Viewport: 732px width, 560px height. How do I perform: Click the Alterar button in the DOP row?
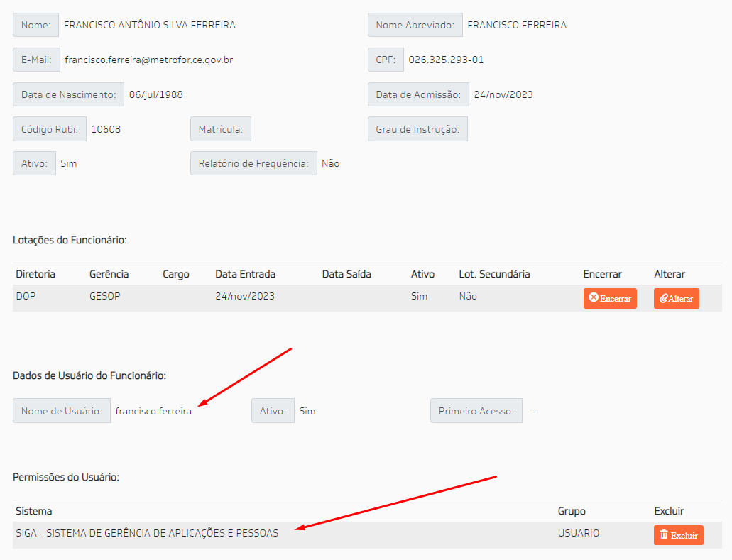677,298
